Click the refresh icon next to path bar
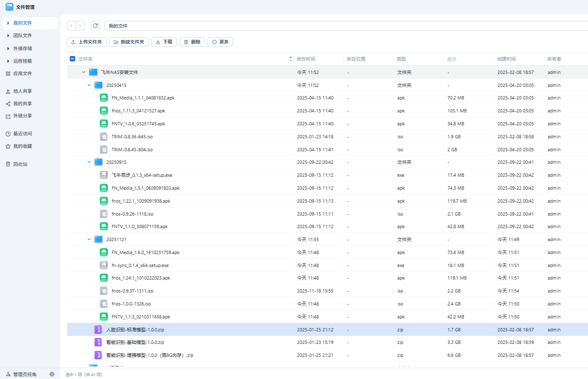This screenshot has width=588, height=379. [95, 26]
